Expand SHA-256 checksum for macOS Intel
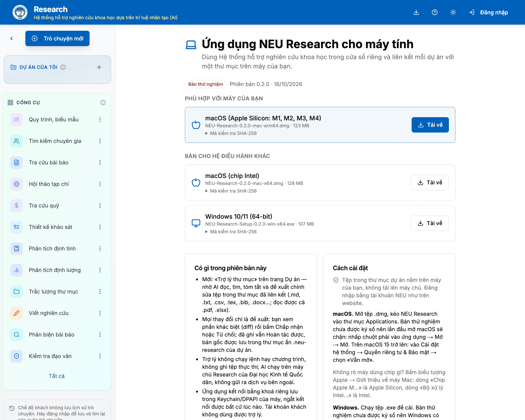 coord(231,191)
